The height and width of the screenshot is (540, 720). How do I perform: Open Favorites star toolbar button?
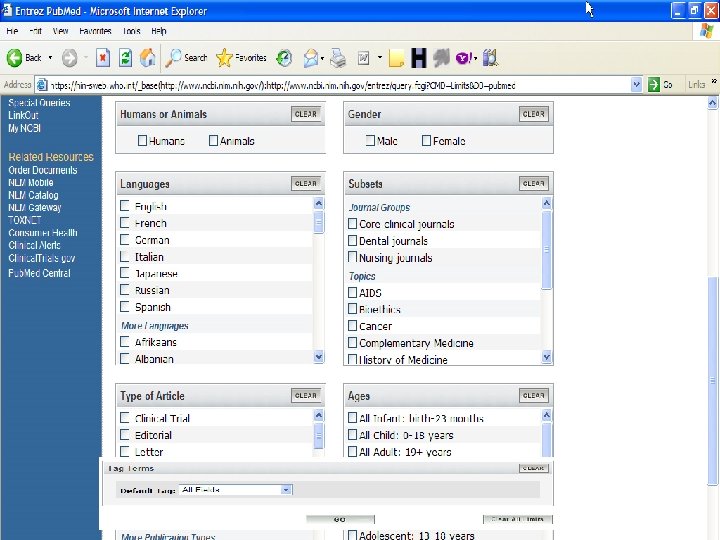point(241,58)
